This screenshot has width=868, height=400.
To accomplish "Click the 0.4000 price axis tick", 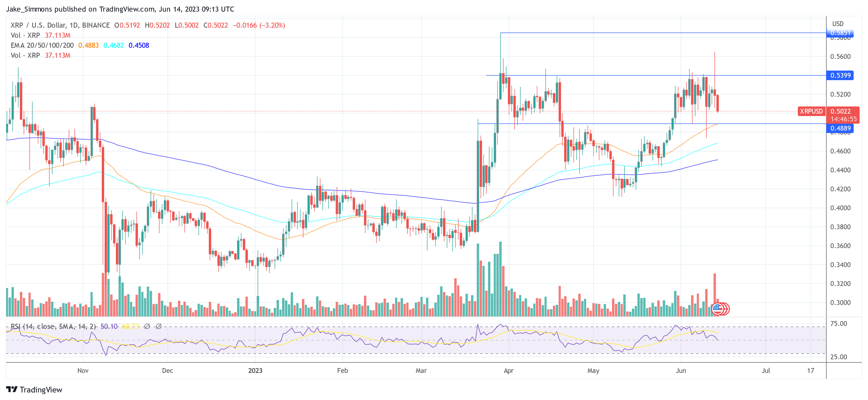I will pyautogui.click(x=840, y=208).
